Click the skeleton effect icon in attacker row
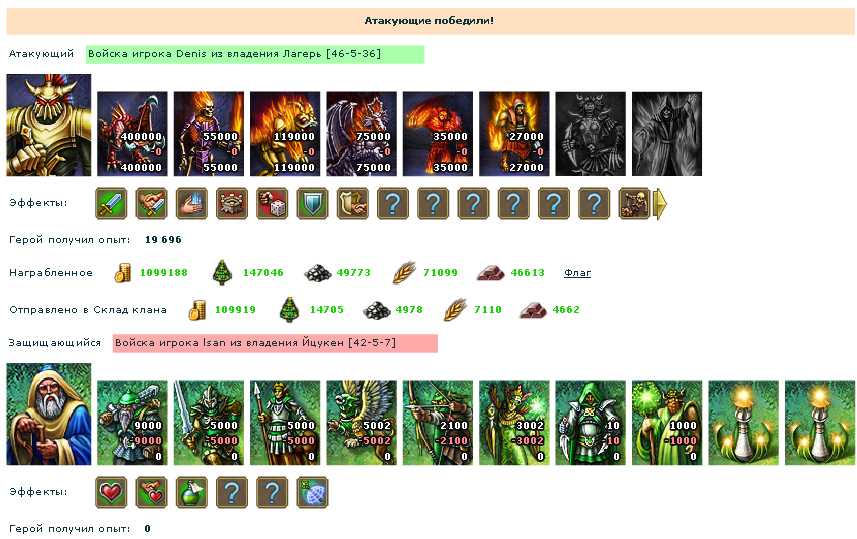 click(x=634, y=203)
